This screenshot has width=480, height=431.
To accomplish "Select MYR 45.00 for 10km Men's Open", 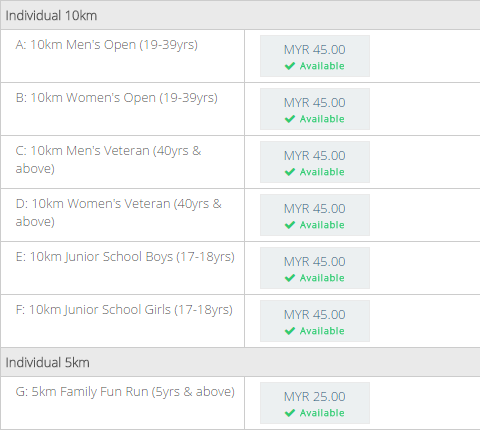I will pyautogui.click(x=315, y=56).
